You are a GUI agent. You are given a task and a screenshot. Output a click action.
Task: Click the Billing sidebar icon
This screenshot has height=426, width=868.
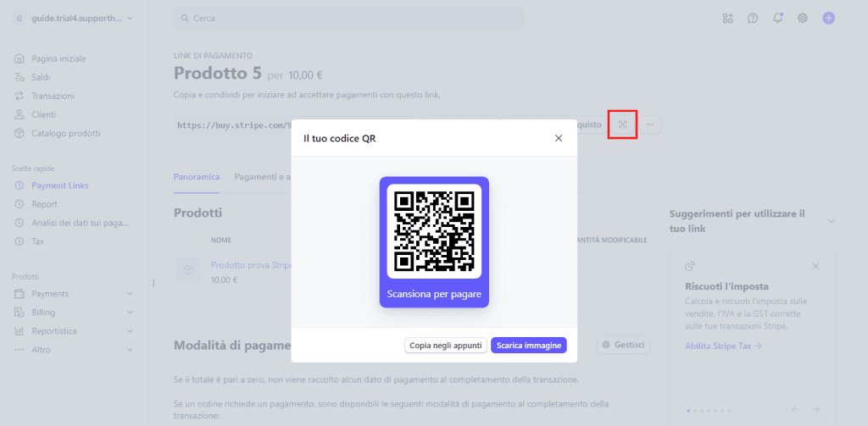[19, 313]
